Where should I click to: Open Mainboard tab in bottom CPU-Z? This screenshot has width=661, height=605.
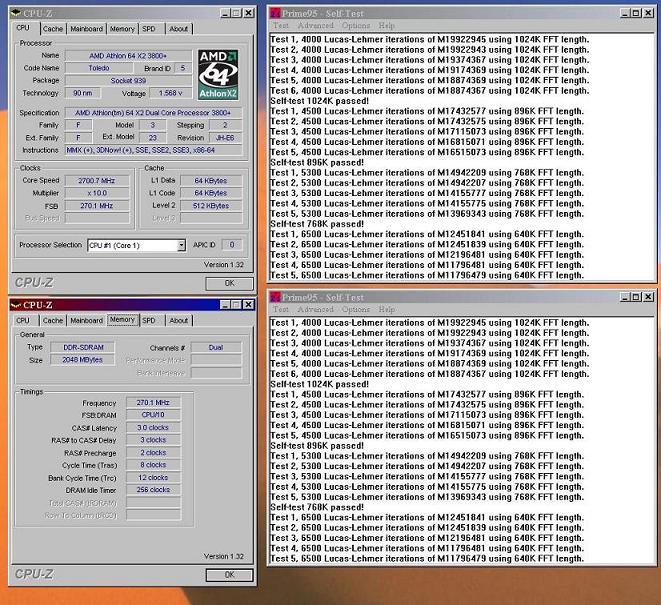[86, 320]
